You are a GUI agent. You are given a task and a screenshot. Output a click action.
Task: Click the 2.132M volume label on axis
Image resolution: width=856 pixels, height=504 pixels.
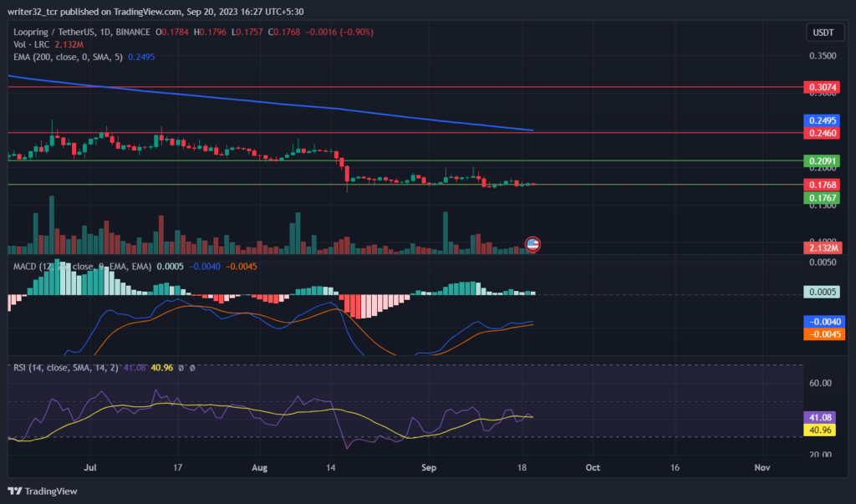823,248
